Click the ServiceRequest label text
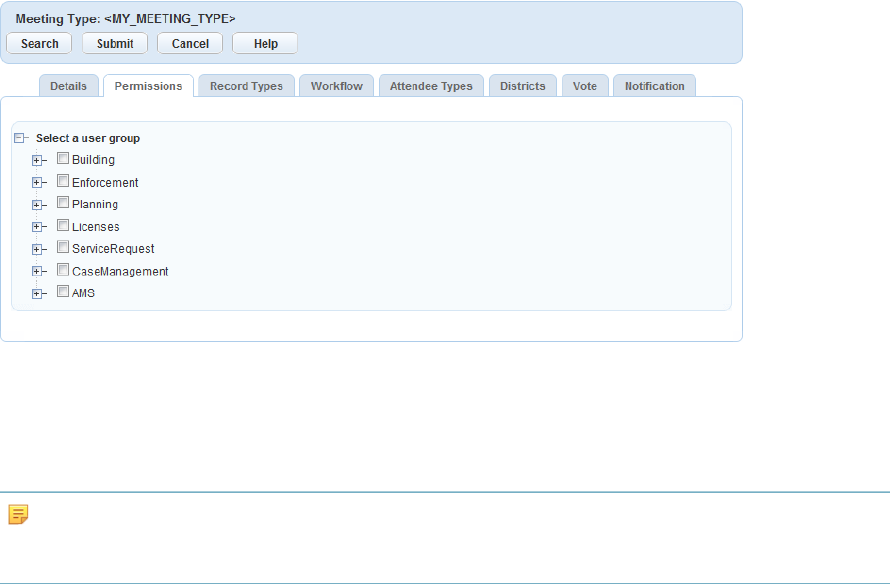The image size is (890, 584). (x=113, y=249)
